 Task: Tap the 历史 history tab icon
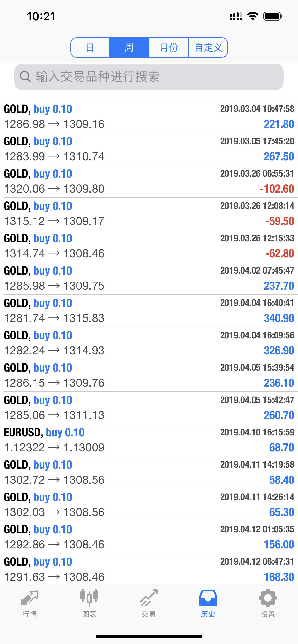point(208,598)
